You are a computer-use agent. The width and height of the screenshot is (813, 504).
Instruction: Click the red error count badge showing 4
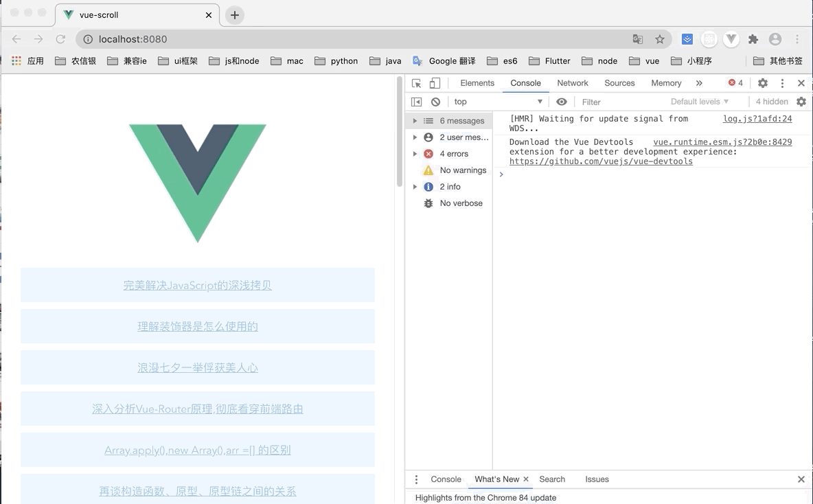point(735,83)
